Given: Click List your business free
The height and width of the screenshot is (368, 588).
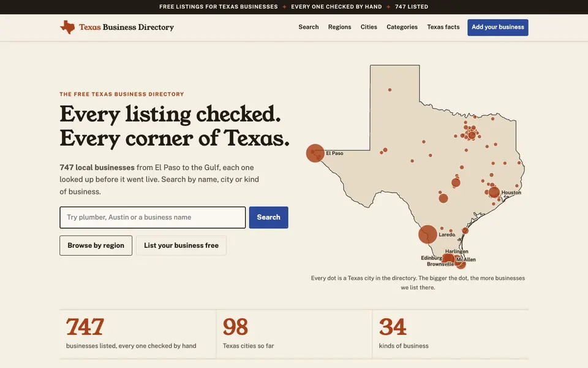Looking at the screenshot, I should (x=181, y=245).
